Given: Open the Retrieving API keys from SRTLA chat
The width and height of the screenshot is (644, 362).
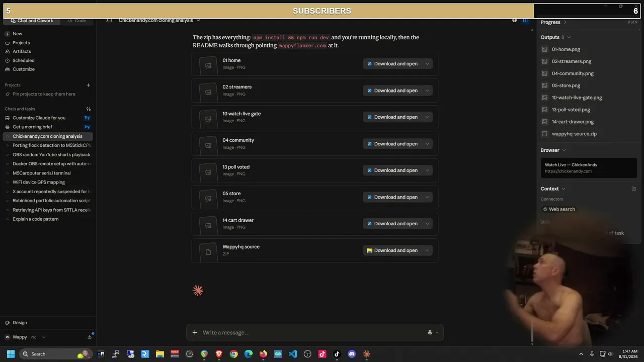Looking at the screenshot, I should click(x=48, y=210).
